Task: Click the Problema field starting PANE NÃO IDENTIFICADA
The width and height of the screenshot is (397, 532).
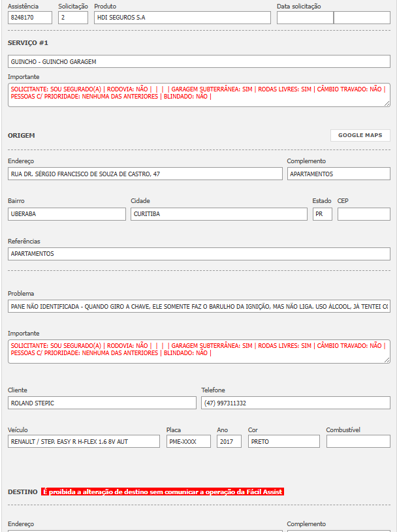Action: point(199,306)
